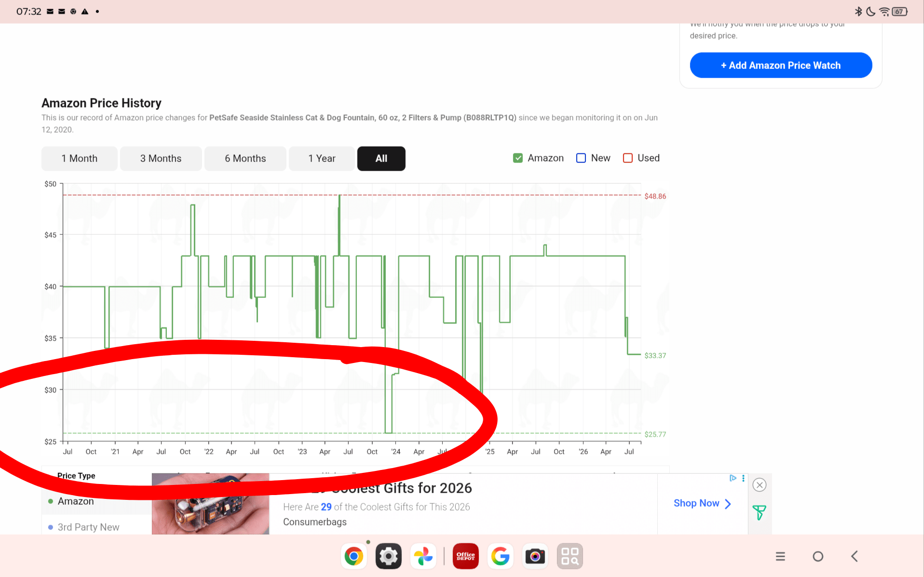
Task: Open the AdChoices info icon
Action: click(x=733, y=478)
